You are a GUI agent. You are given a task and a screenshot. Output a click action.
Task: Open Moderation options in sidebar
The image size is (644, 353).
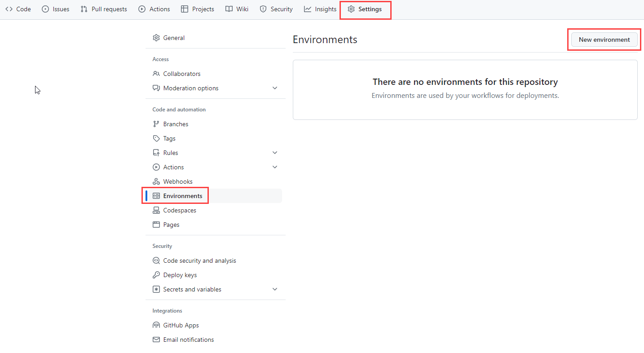tap(214, 88)
